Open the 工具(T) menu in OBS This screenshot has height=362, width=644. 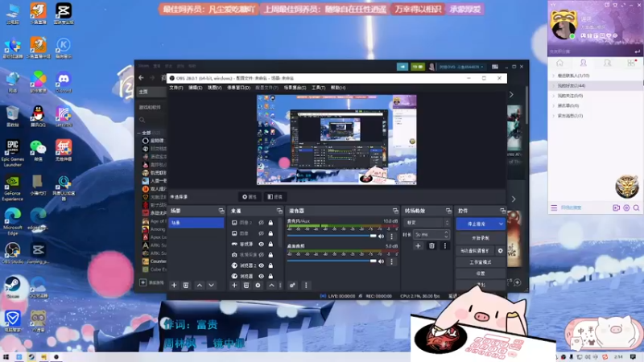318,88
